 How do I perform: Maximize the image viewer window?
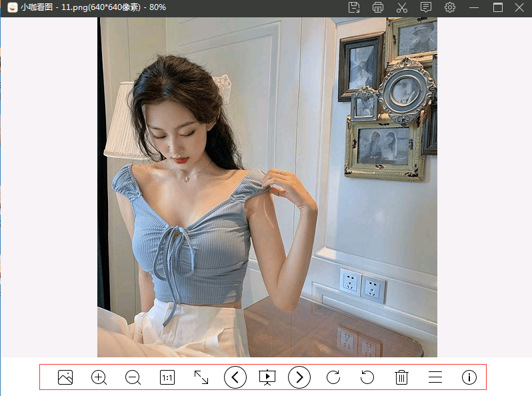click(497, 7)
